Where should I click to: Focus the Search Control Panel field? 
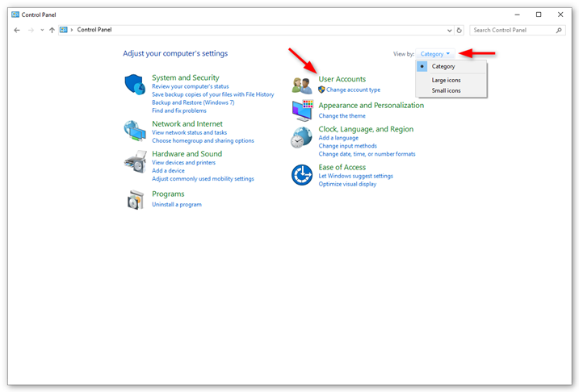pyautogui.click(x=517, y=30)
